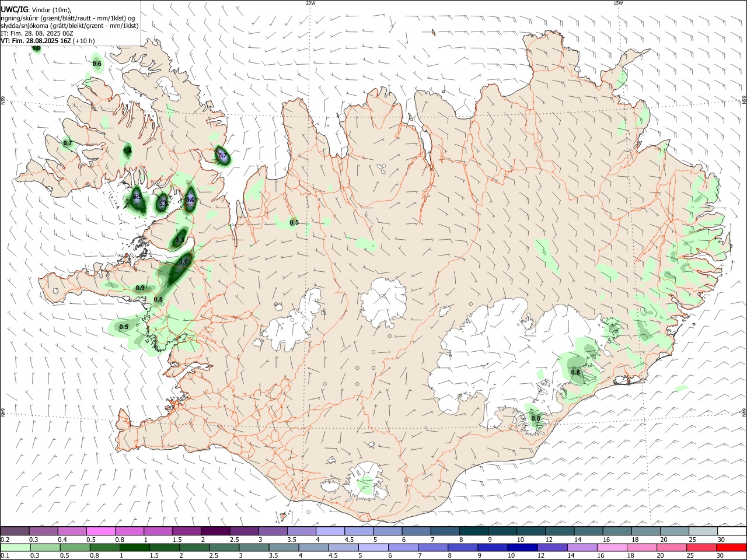This screenshot has width=747, height=560.
Task: Pick the deep blue rain swatch at 10
Action: [521, 547]
